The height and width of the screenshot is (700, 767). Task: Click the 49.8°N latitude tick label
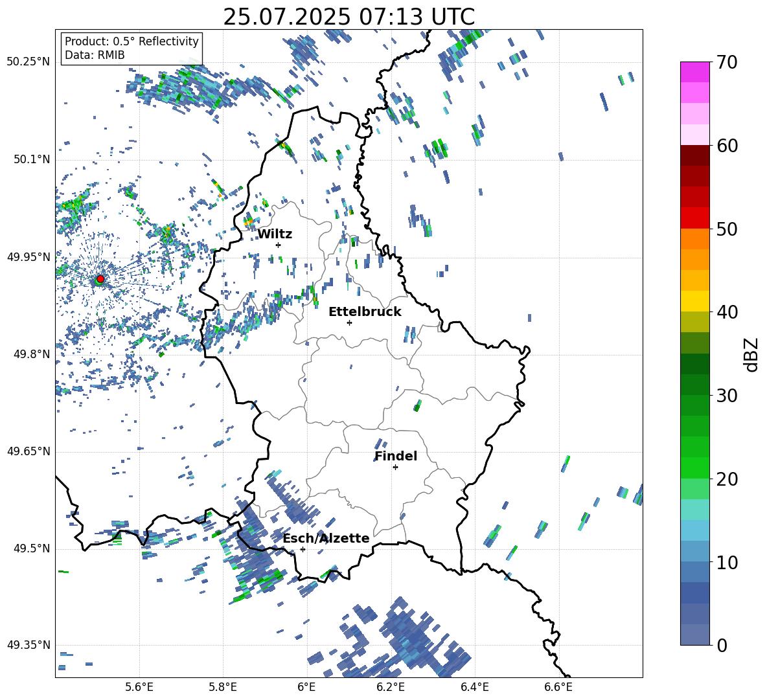31,354
